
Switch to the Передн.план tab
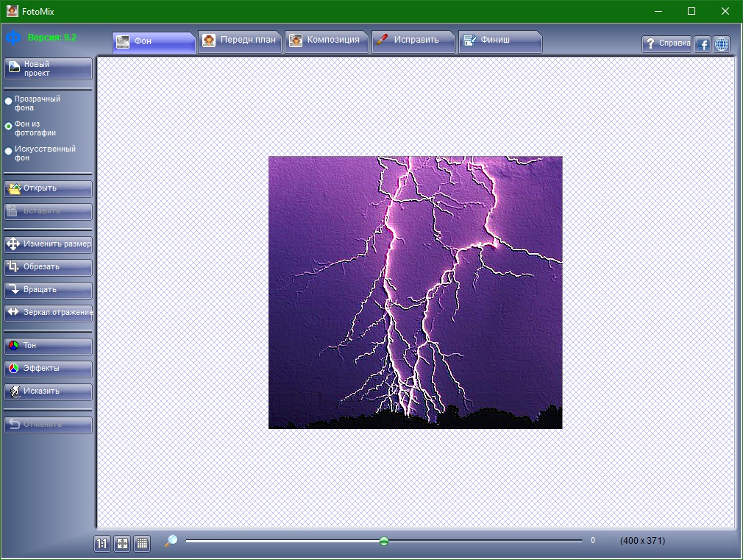point(240,41)
